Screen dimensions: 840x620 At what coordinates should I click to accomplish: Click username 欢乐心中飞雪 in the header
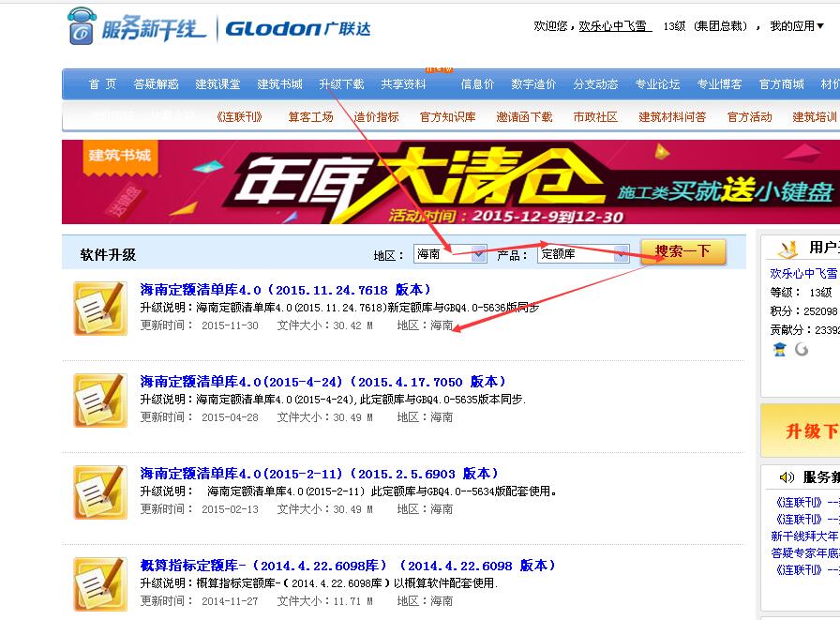615,25
